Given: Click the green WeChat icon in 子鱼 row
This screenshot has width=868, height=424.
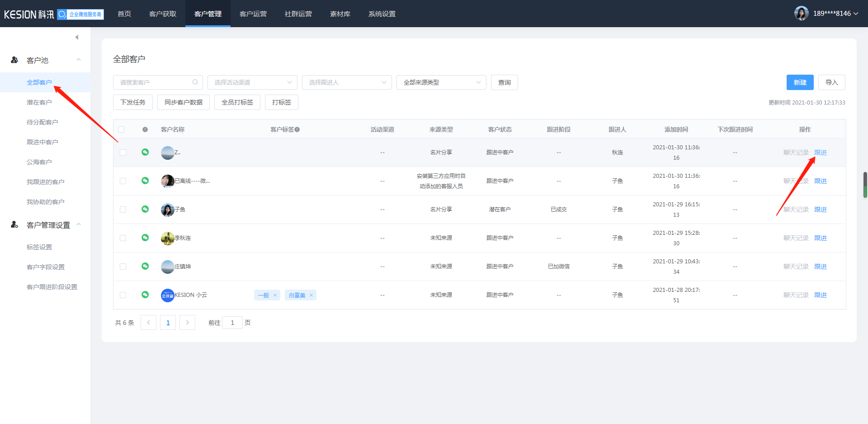Looking at the screenshot, I should tap(145, 209).
